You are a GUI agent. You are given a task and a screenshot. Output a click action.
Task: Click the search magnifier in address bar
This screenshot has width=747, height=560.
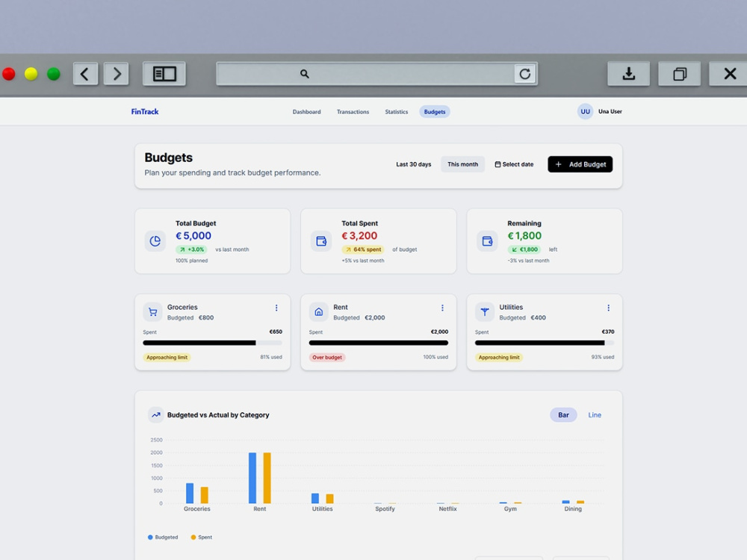pos(305,74)
